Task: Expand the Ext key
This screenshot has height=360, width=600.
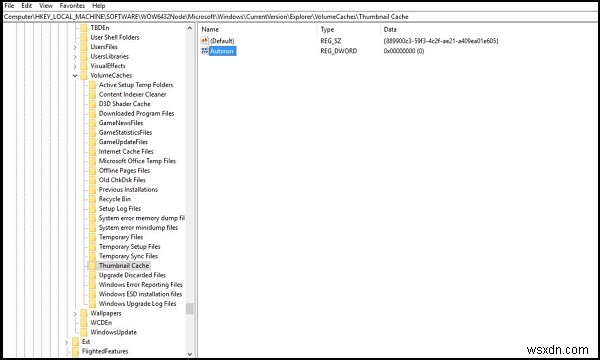Action: [67, 342]
